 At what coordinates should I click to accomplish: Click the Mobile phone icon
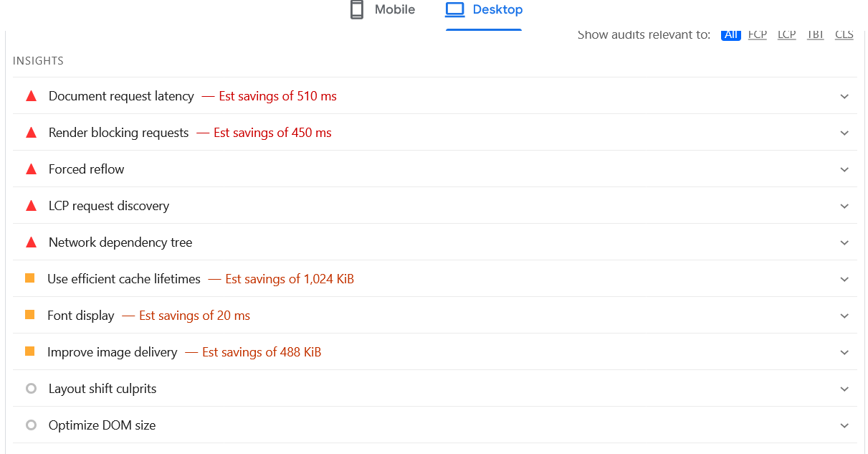coord(357,10)
